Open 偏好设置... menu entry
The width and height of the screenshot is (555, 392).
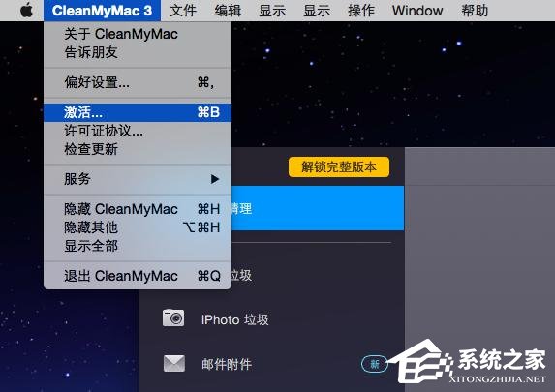coord(138,82)
